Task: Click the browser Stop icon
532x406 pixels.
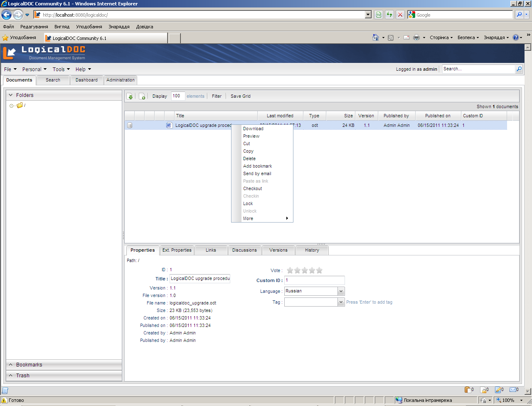Action: coord(400,15)
